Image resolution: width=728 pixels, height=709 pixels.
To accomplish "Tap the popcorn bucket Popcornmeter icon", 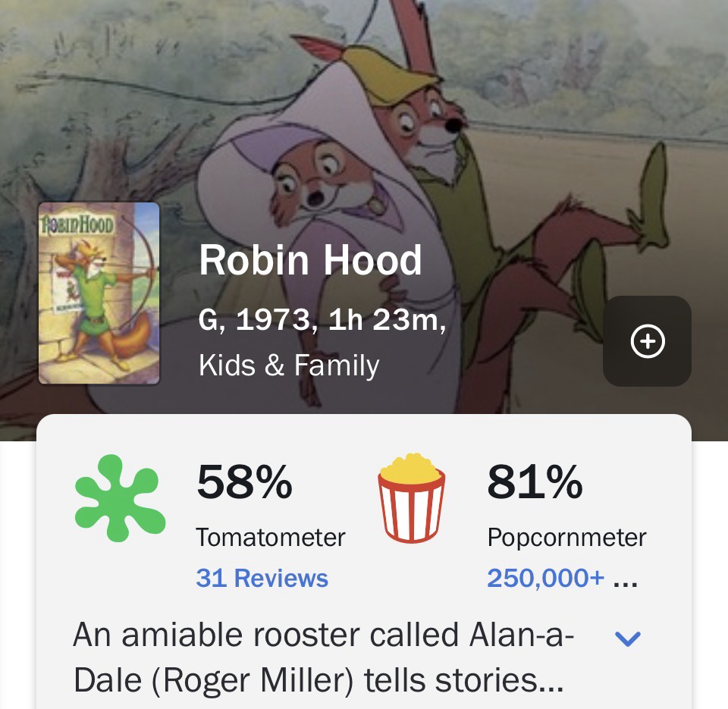I will point(411,497).
